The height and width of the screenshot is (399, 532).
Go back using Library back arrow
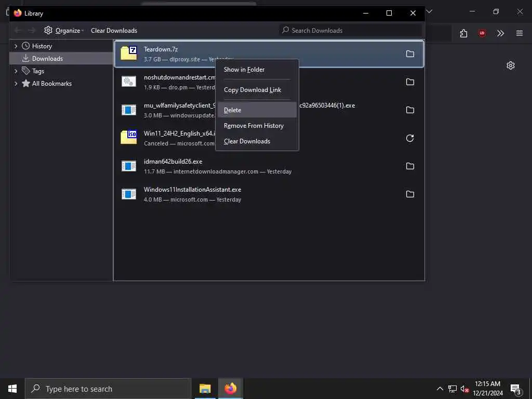click(x=18, y=31)
